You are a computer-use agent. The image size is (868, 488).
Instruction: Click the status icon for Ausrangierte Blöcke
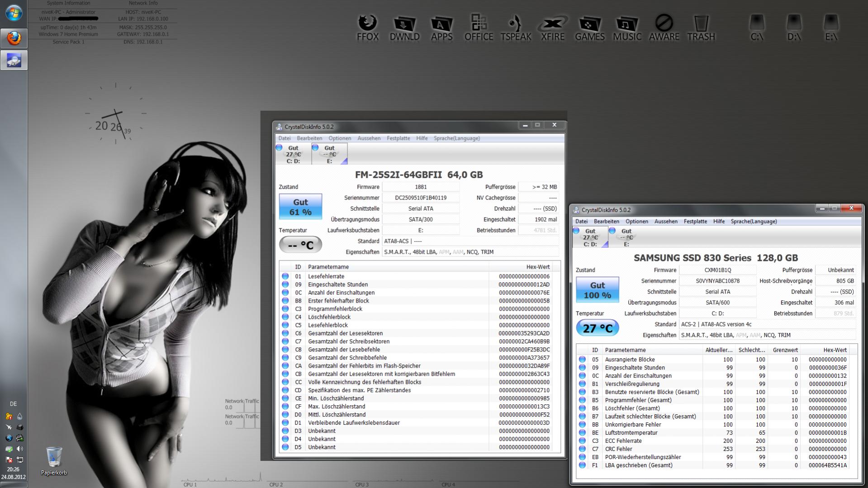tap(582, 360)
